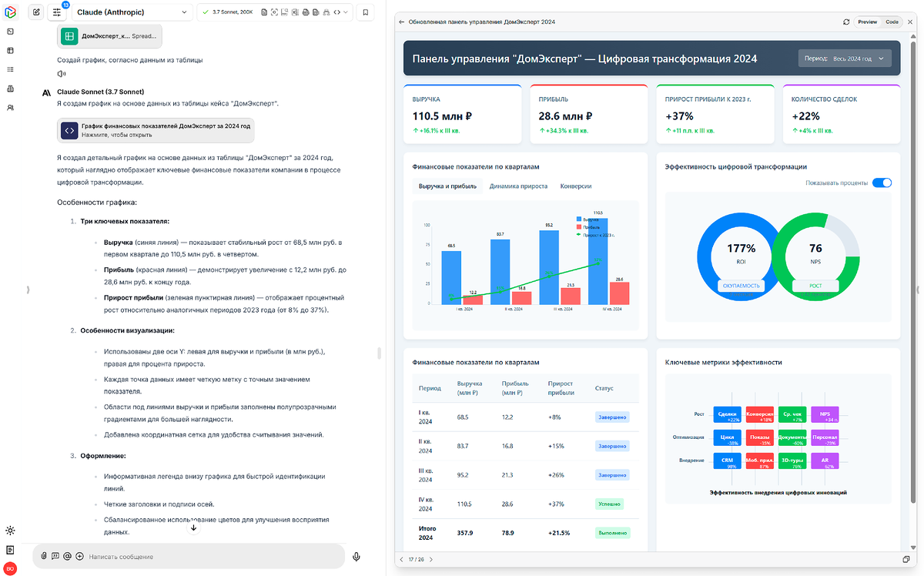Click the refresh icon in preview header
924x576 pixels.
point(847,22)
